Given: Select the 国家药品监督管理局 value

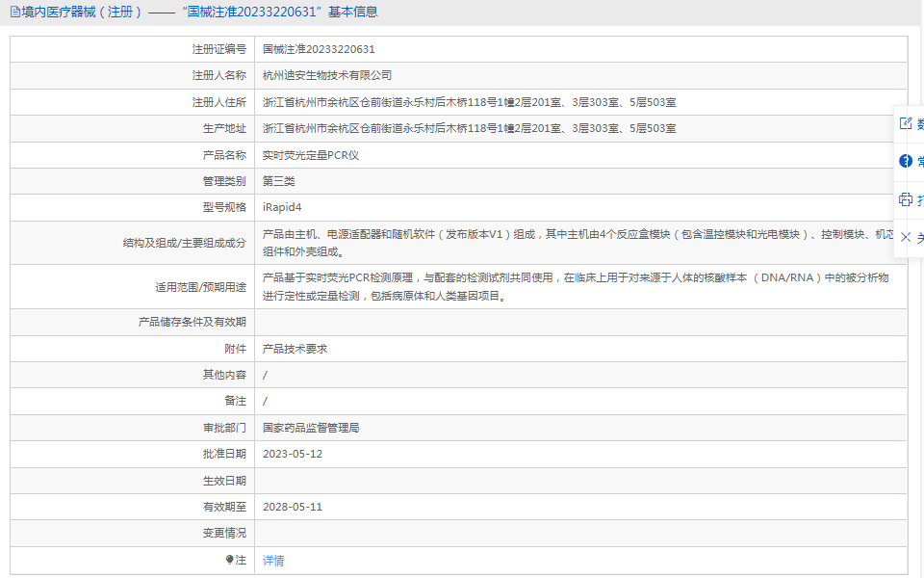Looking at the screenshot, I should 311,428.
